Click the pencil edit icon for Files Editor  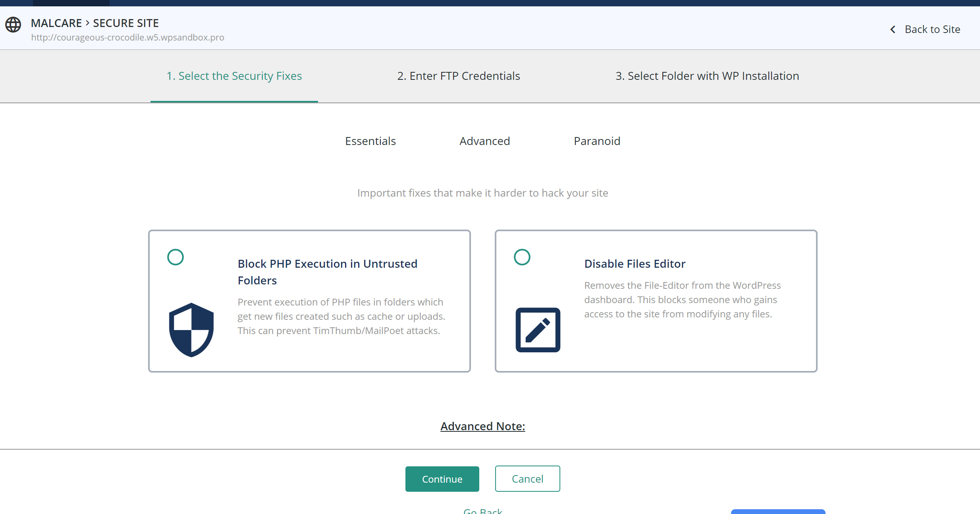tap(538, 330)
